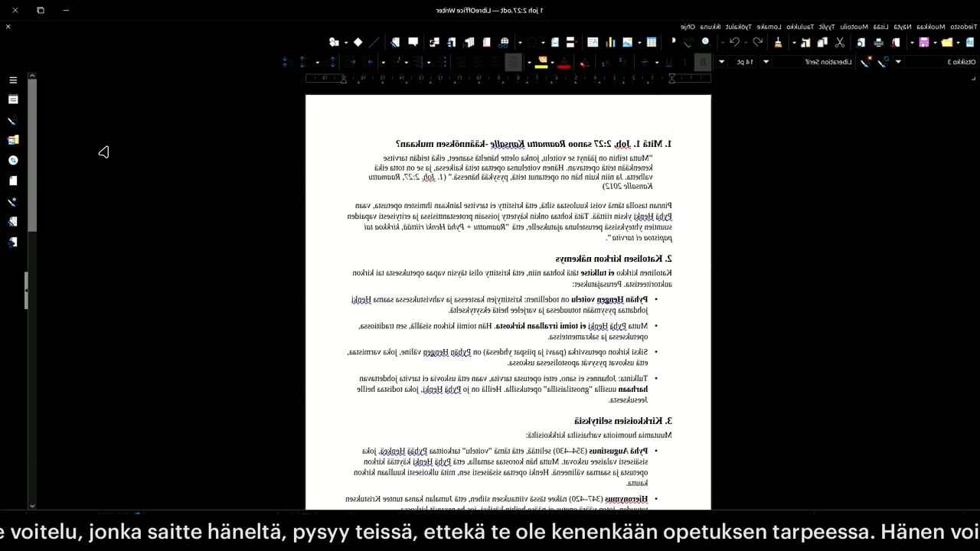Toggle the print preview icon
This screenshot has width=980, height=551.
(861, 42)
